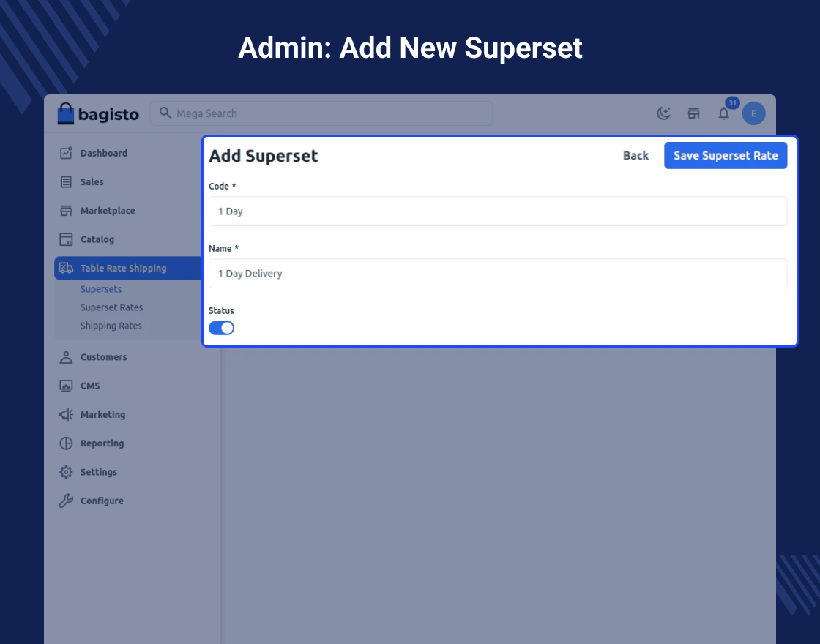Click the Catalog icon in sidebar
This screenshot has width=820, height=644.
pos(66,239)
